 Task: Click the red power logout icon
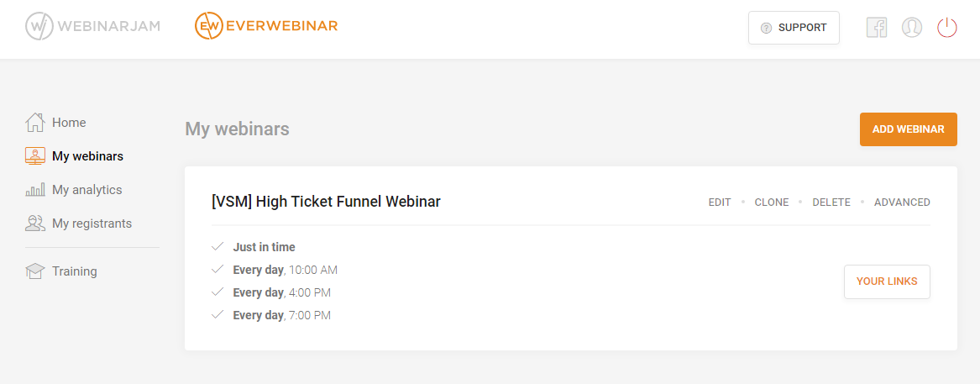(x=947, y=28)
